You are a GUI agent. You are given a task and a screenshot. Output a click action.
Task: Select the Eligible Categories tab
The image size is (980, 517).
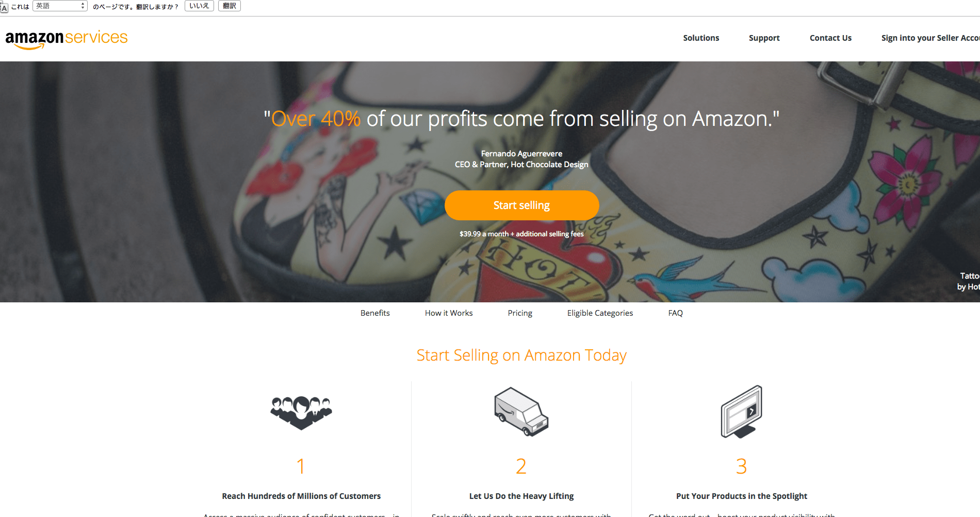[x=600, y=313]
